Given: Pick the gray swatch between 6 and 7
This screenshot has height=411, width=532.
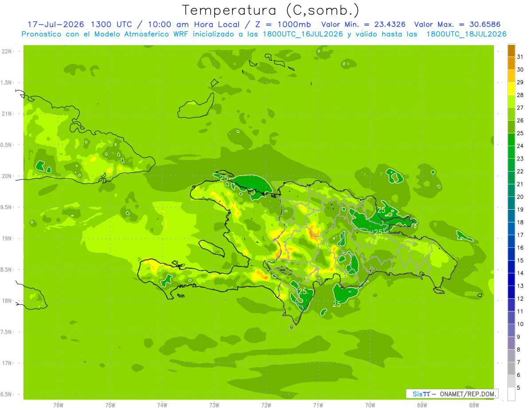Looking at the screenshot, I should pyautogui.click(x=511, y=368).
